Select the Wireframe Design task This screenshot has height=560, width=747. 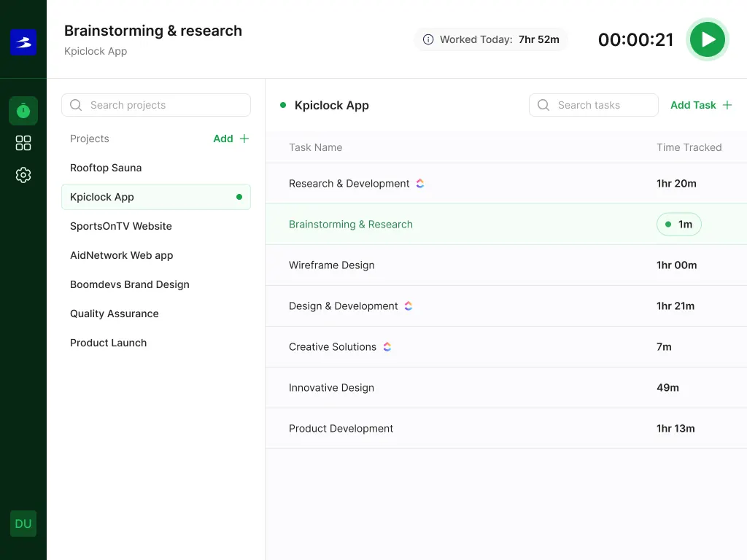tap(506, 265)
